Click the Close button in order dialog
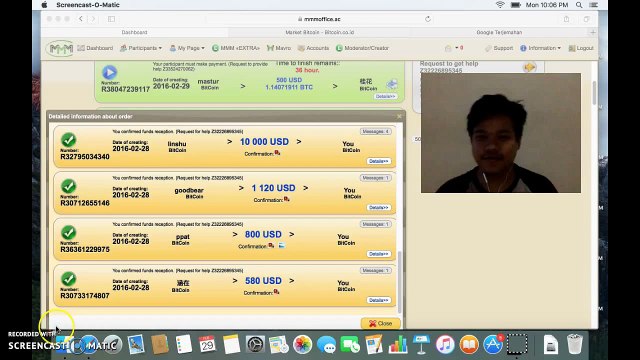Image resolution: width=640 pixels, height=360 pixels. 380,323
